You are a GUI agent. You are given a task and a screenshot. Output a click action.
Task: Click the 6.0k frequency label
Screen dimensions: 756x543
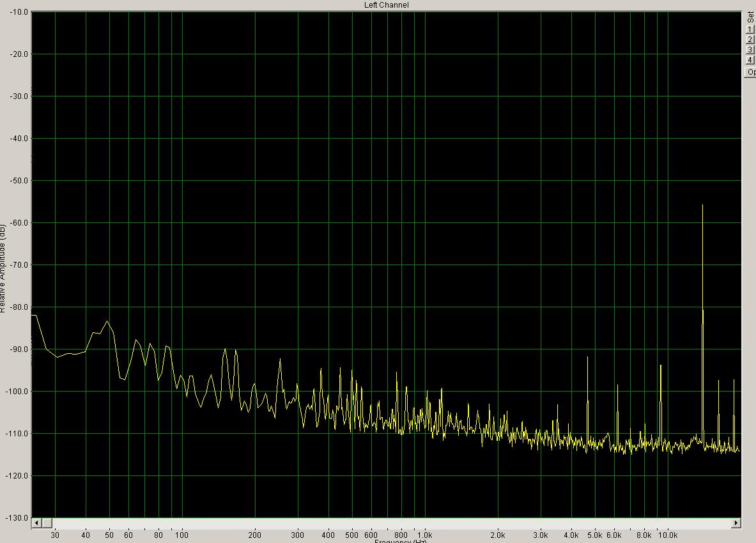click(x=613, y=535)
